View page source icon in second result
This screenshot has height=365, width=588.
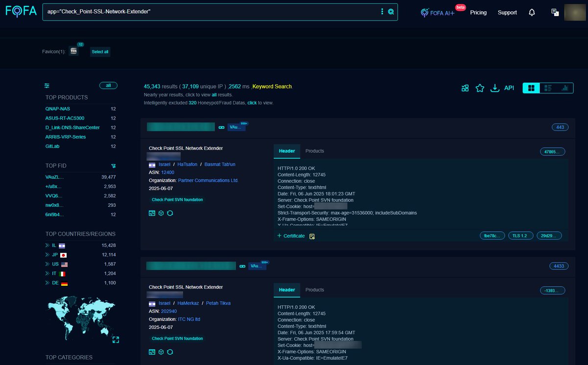[152, 352]
